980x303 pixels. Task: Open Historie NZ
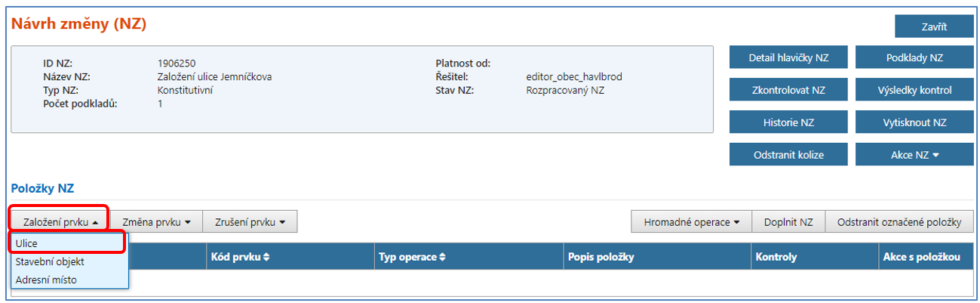click(788, 122)
